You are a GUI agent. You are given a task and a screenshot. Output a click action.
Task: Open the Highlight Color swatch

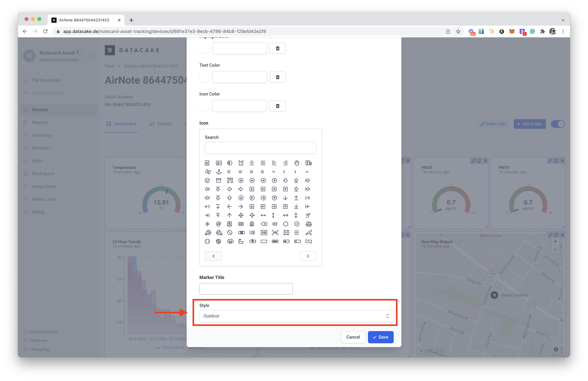coord(204,48)
